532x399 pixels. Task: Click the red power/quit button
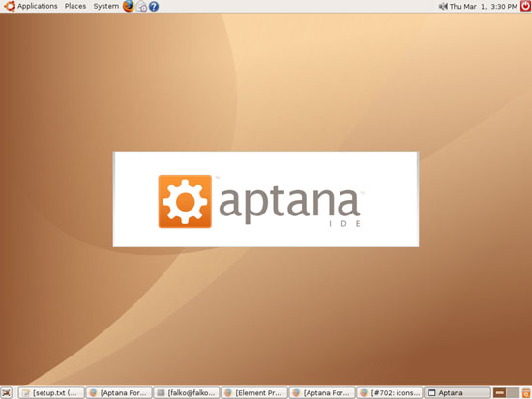coord(526,6)
